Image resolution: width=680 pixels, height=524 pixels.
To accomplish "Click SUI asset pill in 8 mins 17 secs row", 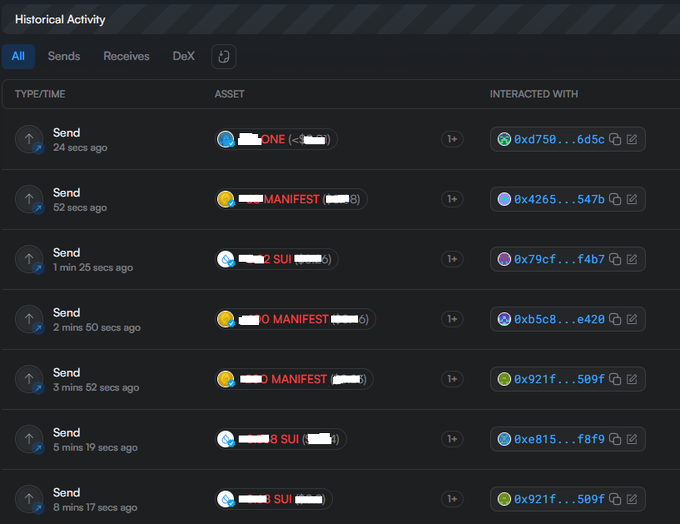I will point(274,499).
